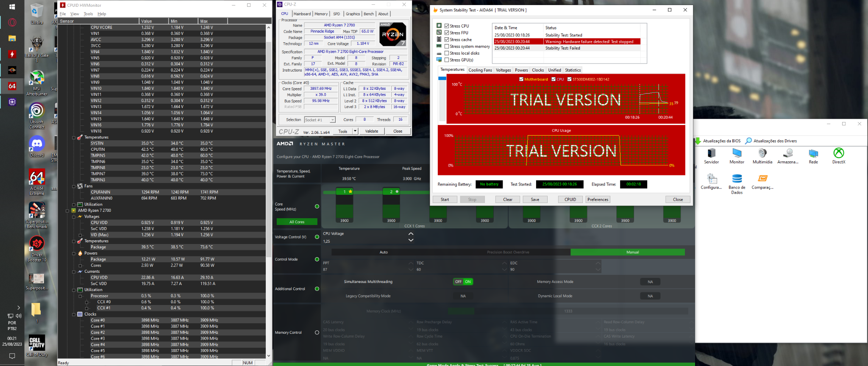Screen dimensions: 868x366
Task: Click the File Explorer taskbar icon
Action: (x=12, y=38)
